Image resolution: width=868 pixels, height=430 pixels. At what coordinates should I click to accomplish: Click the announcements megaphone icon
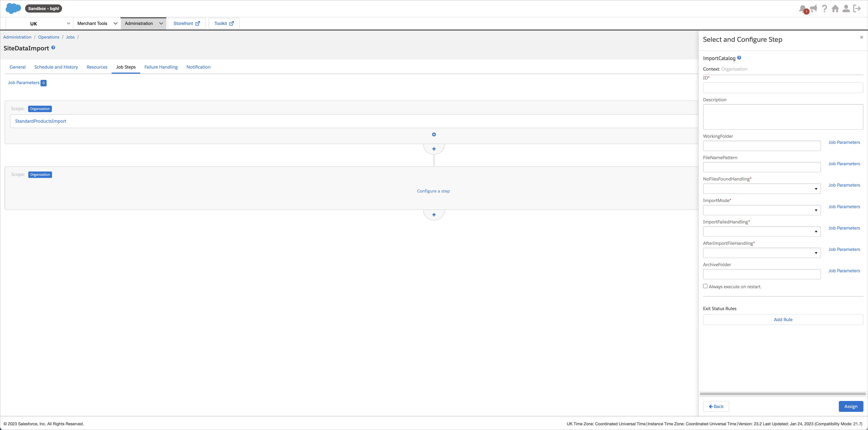(x=814, y=8)
